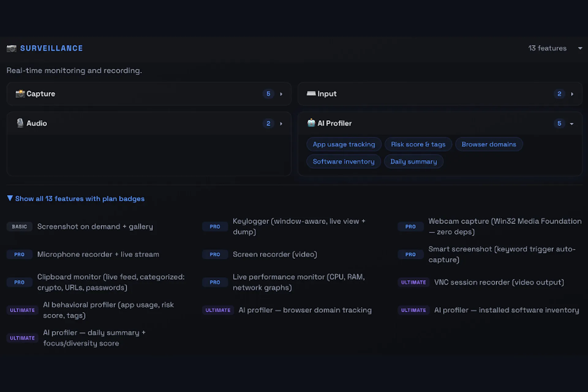The image size is (588, 392).
Task: Select the Risk score & tags chip
Action: point(418,144)
